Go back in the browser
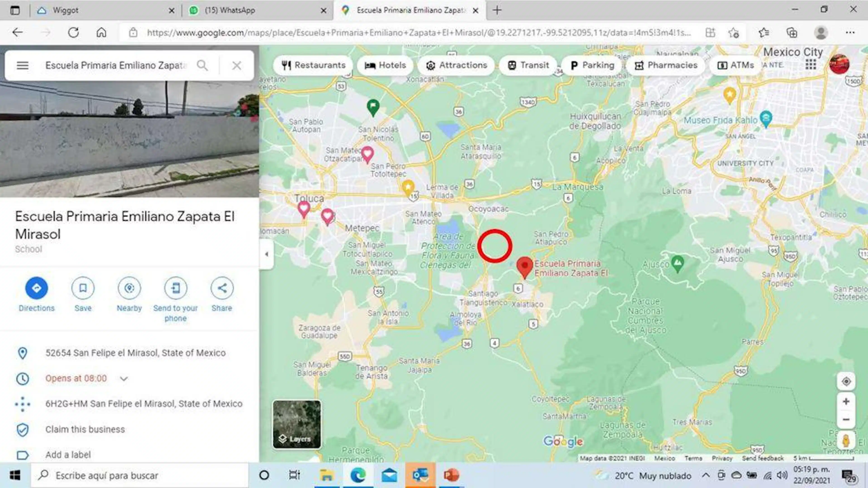 pyautogui.click(x=18, y=33)
